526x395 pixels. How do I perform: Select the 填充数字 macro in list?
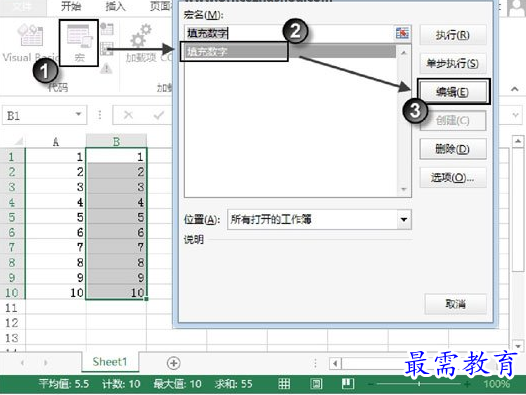tap(290, 52)
